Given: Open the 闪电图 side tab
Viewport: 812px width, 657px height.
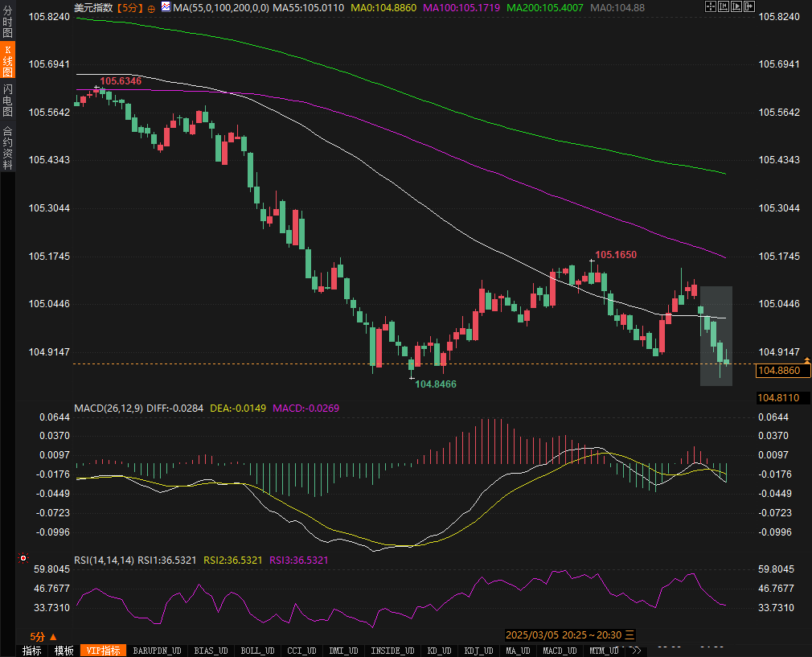Looking at the screenshot, I should point(7,101).
